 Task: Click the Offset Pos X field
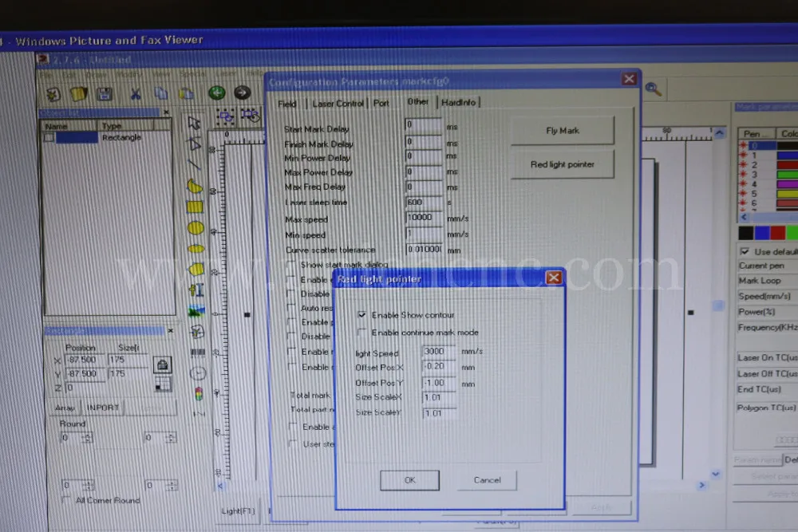(x=439, y=367)
